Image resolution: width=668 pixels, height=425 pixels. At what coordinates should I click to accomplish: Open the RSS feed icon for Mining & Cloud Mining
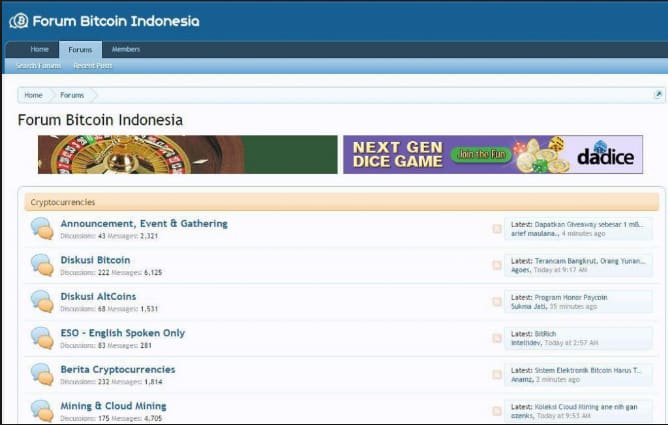(x=497, y=411)
